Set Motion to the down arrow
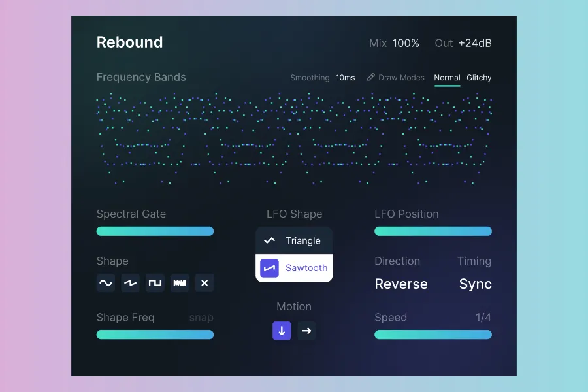The width and height of the screenshot is (588, 392). pos(282,331)
